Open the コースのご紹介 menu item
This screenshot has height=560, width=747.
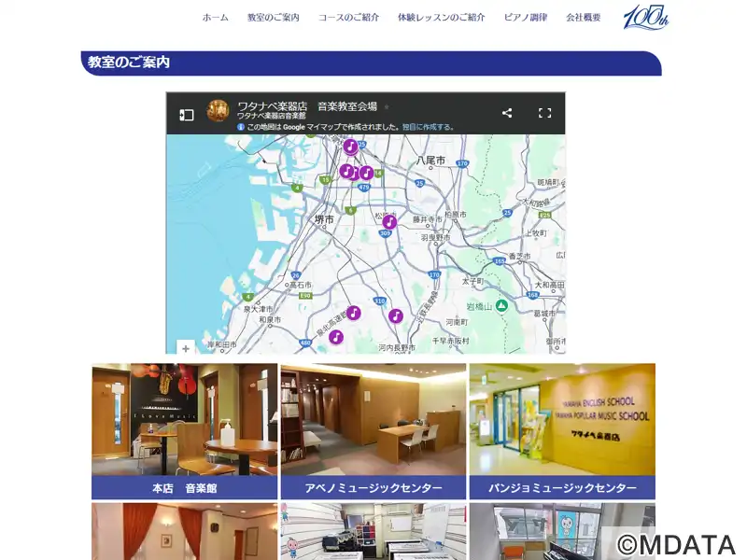pos(348,18)
